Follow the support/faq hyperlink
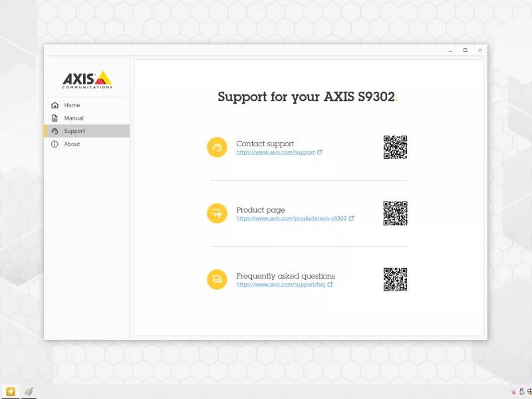 tap(281, 285)
